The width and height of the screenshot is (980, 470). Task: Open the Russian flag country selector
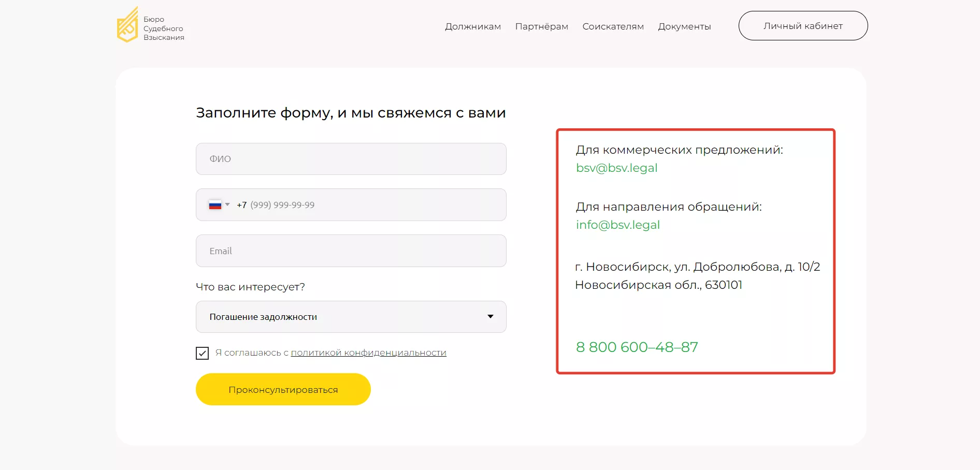219,205
